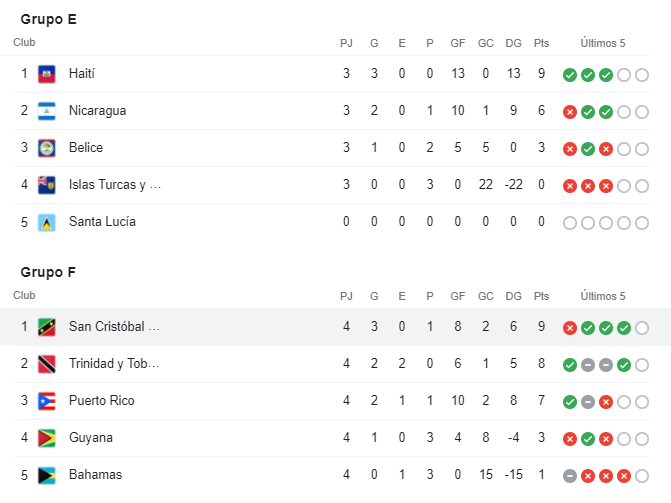Click Haití's first green win indicator
Viewport: 671px width, 503px height.
[570, 75]
